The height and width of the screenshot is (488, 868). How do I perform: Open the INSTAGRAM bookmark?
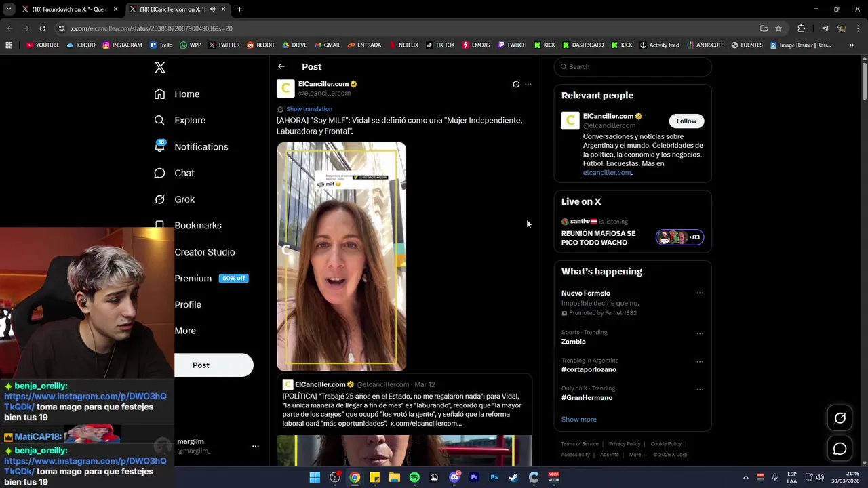click(122, 45)
